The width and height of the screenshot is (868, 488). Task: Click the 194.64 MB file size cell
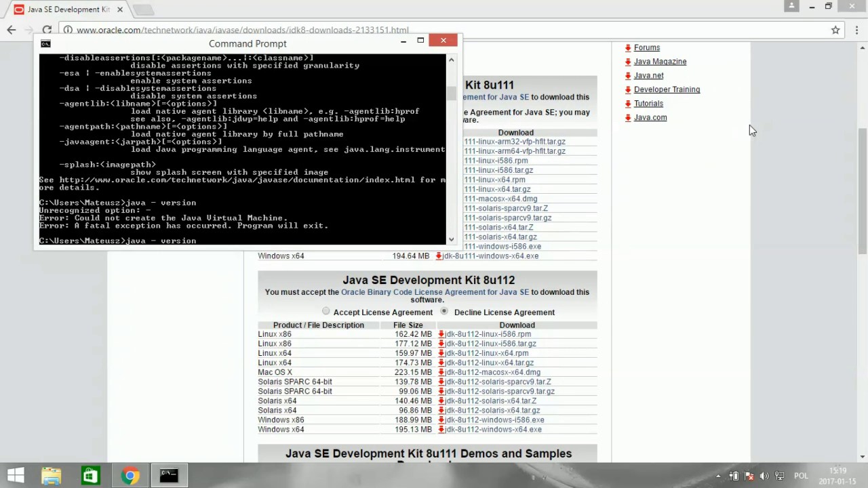point(410,256)
